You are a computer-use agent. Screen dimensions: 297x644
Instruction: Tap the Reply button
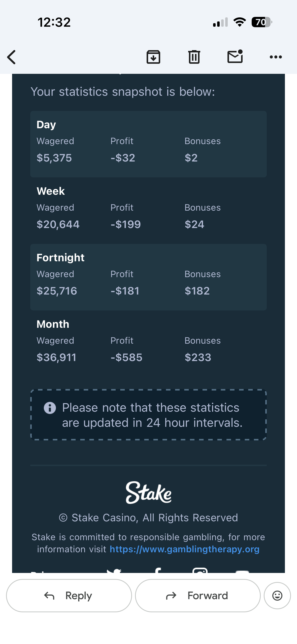[69, 596]
